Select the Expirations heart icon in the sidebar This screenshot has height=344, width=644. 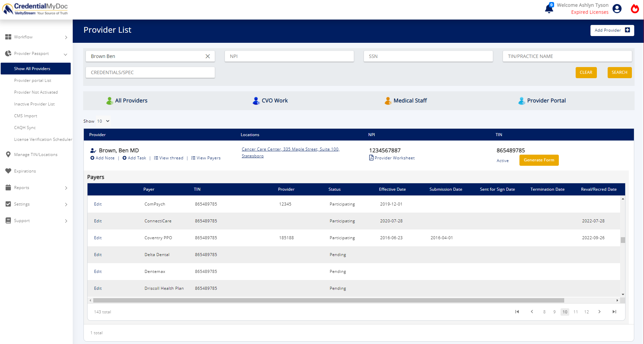pyautogui.click(x=8, y=171)
